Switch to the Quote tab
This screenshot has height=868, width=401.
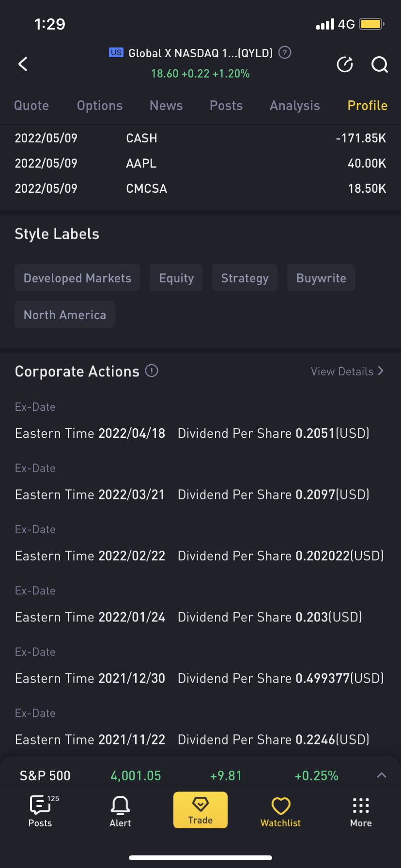pos(31,106)
